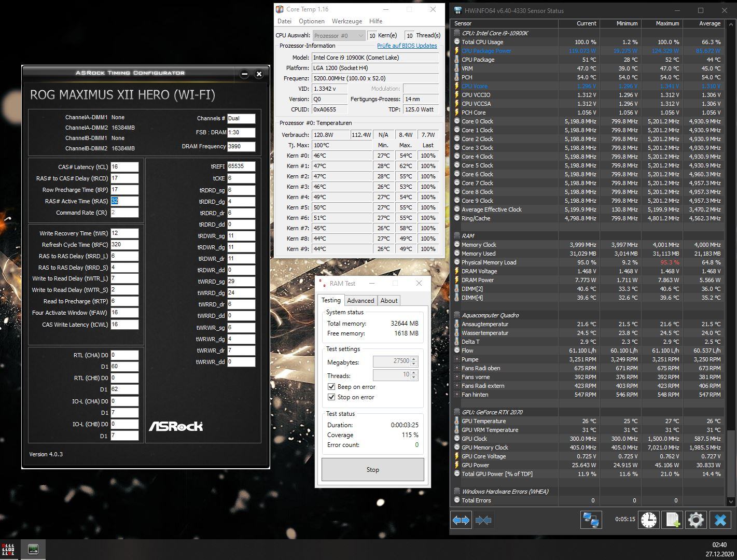The image size is (737, 560).
Task: Decrease Threads stepper down arrow
Action: click(414, 377)
